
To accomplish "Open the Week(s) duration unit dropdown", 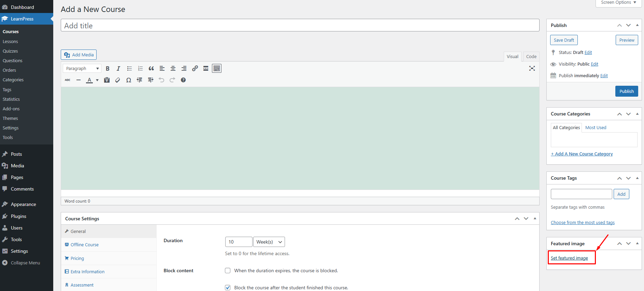I will 269,242.
